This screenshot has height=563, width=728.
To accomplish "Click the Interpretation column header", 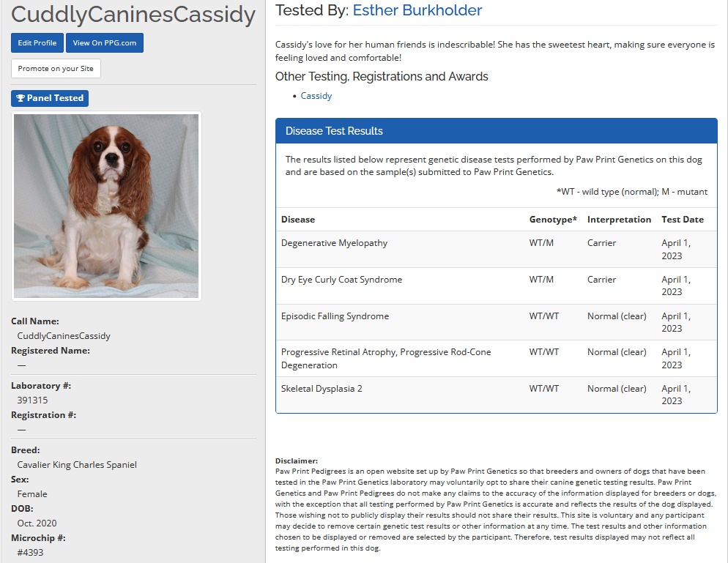I will click(619, 220).
